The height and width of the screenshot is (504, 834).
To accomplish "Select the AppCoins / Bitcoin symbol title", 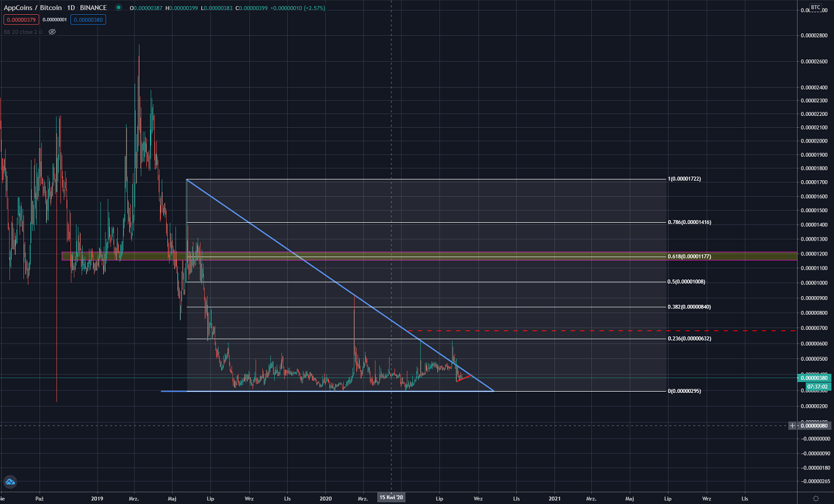I will pyautogui.click(x=33, y=8).
